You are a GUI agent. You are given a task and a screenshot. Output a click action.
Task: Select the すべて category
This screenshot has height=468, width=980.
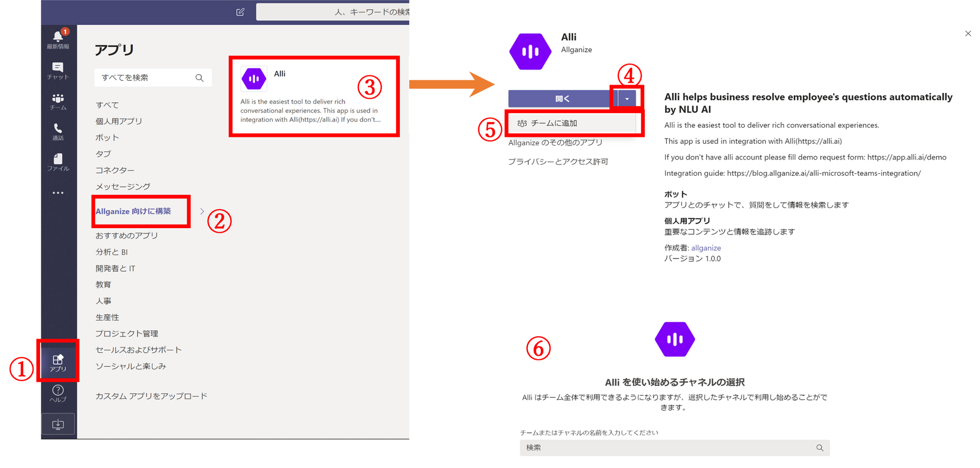tap(107, 105)
